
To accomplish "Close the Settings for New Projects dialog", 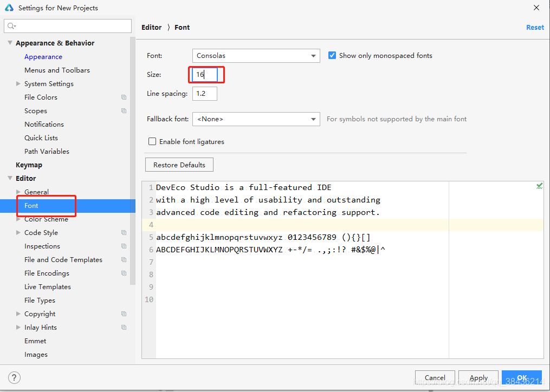I will tap(536, 8).
